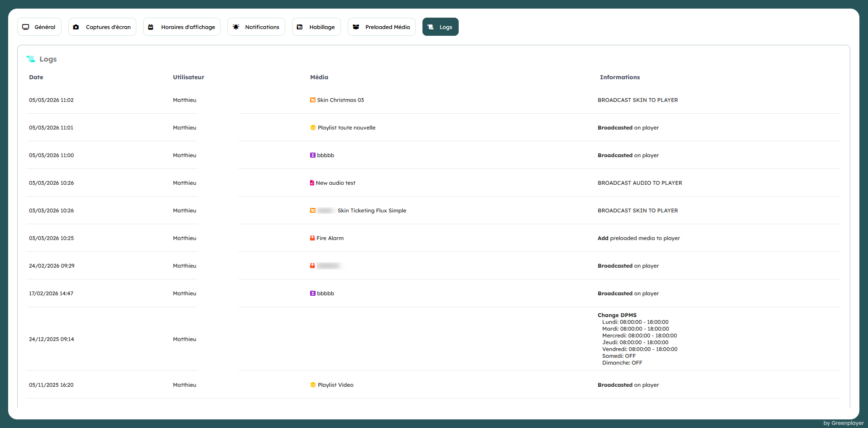Open the Preloaded Média tab
The width and height of the screenshot is (868, 428).
(382, 27)
